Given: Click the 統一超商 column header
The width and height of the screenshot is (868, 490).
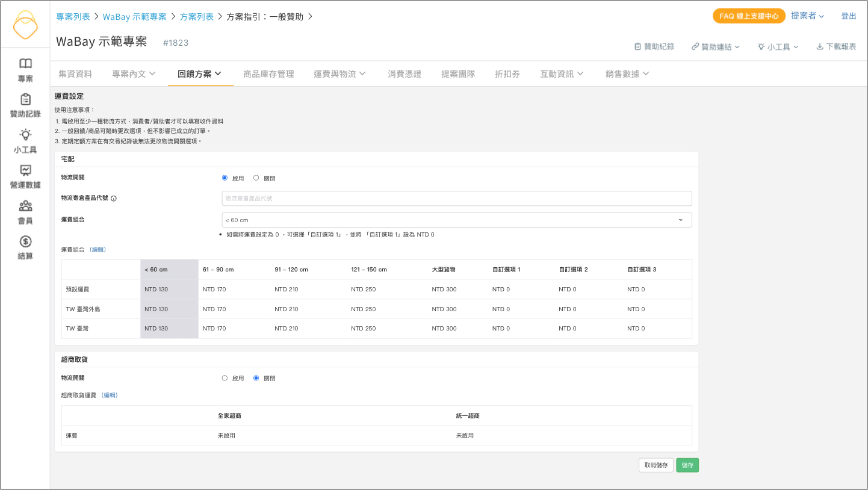Looking at the screenshot, I should pos(468,416).
